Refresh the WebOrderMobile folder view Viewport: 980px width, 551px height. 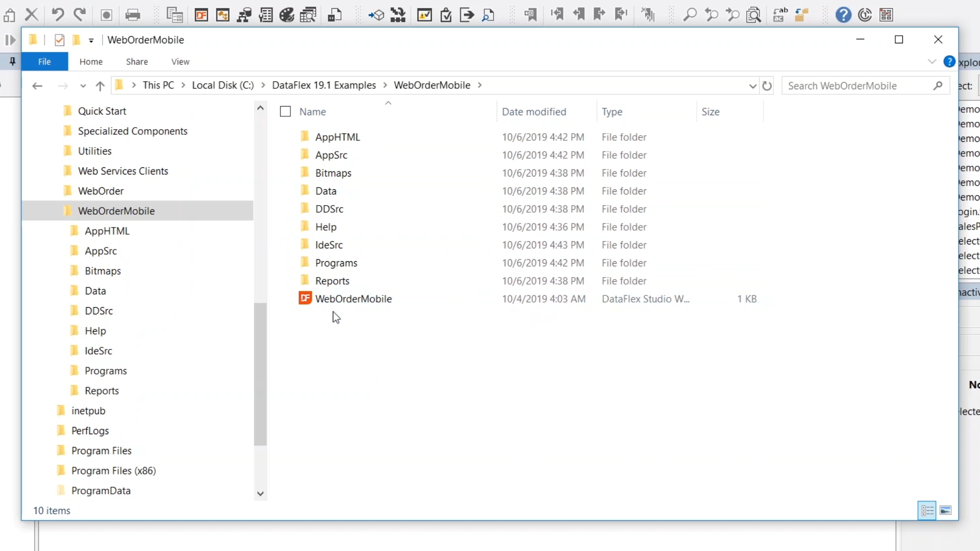[x=767, y=86]
